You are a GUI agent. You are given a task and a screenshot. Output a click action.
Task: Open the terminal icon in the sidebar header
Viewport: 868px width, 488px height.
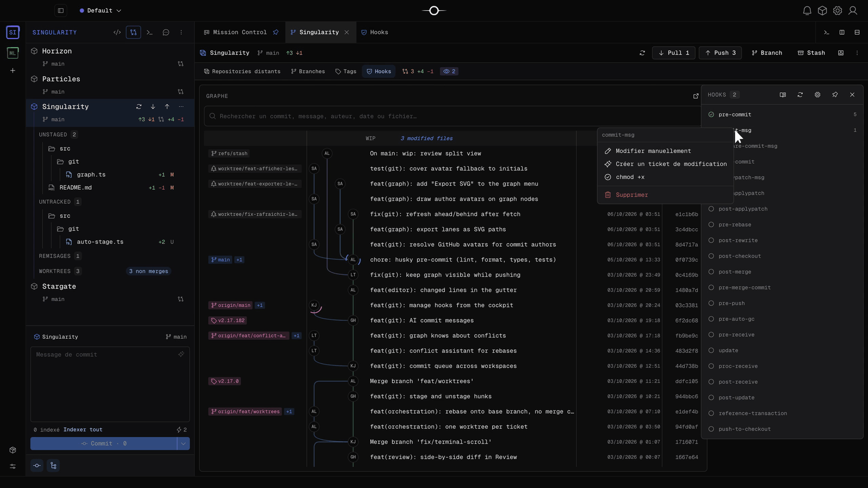point(150,33)
